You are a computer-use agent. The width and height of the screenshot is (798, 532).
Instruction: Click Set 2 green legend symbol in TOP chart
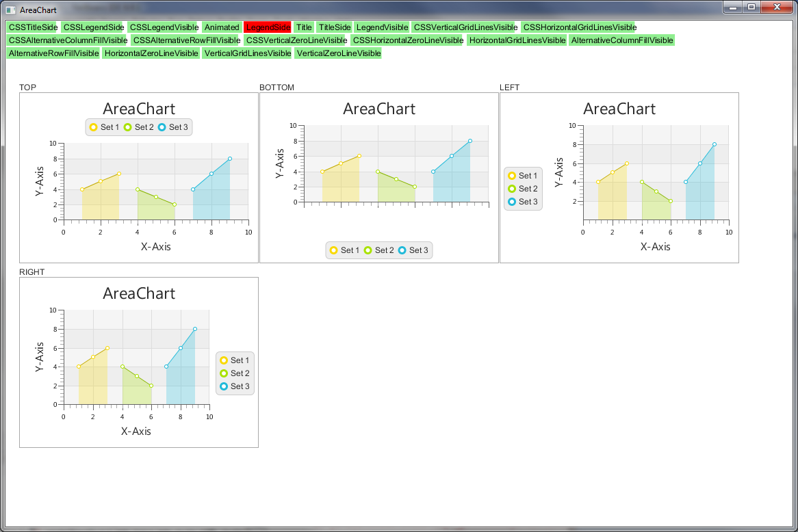pos(128,127)
